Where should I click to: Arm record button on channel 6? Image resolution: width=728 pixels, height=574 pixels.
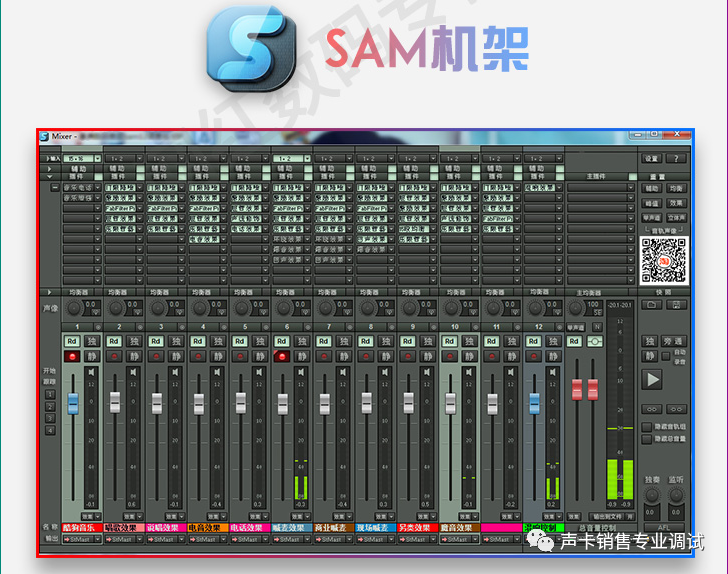click(281, 356)
